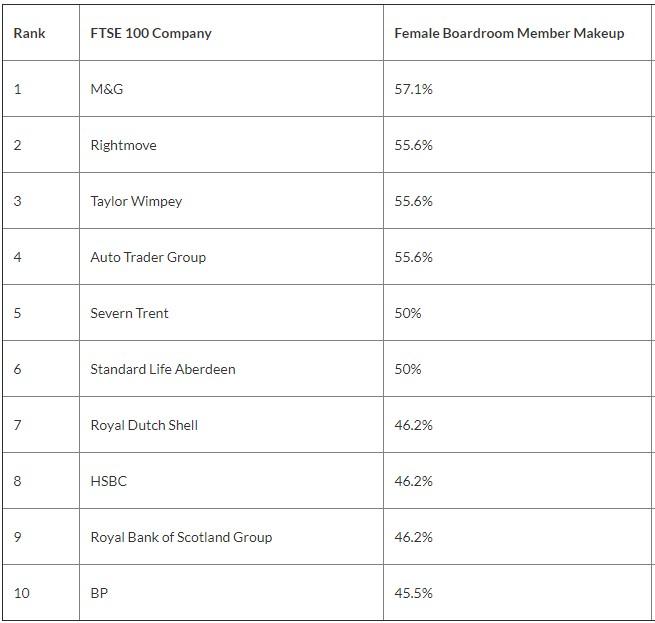Click the rank number 7 cell

[x=18, y=425]
